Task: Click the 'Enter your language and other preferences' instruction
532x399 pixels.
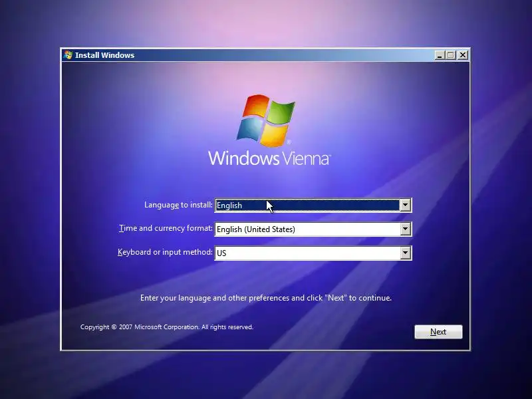Action: click(x=266, y=298)
